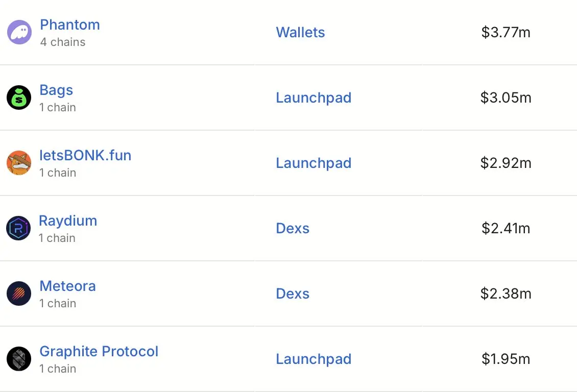Click the $1.95m value for Graphite Protocol
Image resolution: width=577 pixels, height=392 pixels.
[506, 359]
